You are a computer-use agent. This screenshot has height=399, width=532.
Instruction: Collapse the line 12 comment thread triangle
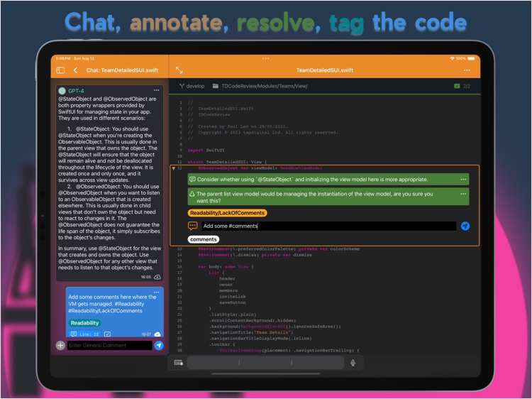pos(174,168)
